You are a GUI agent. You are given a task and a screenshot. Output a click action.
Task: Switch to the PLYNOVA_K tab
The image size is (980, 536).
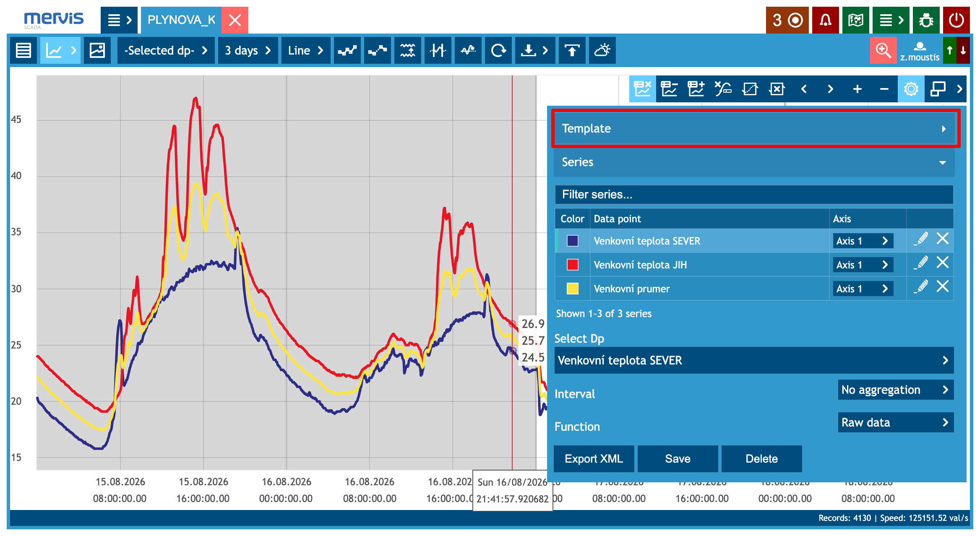pos(181,20)
